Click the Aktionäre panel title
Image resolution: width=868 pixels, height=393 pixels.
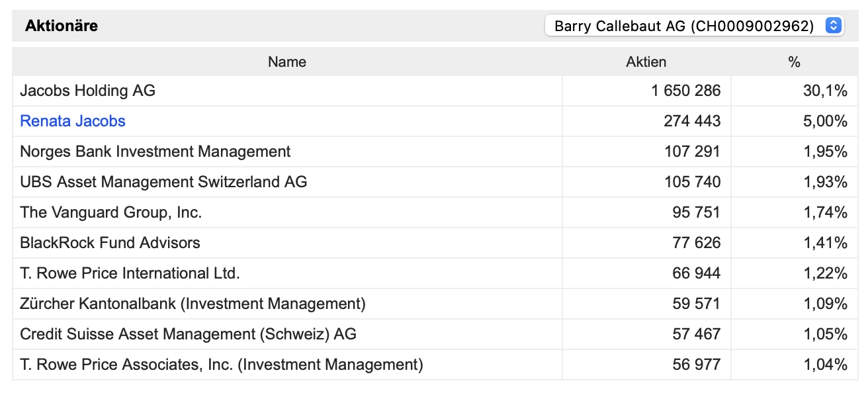coord(62,26)
